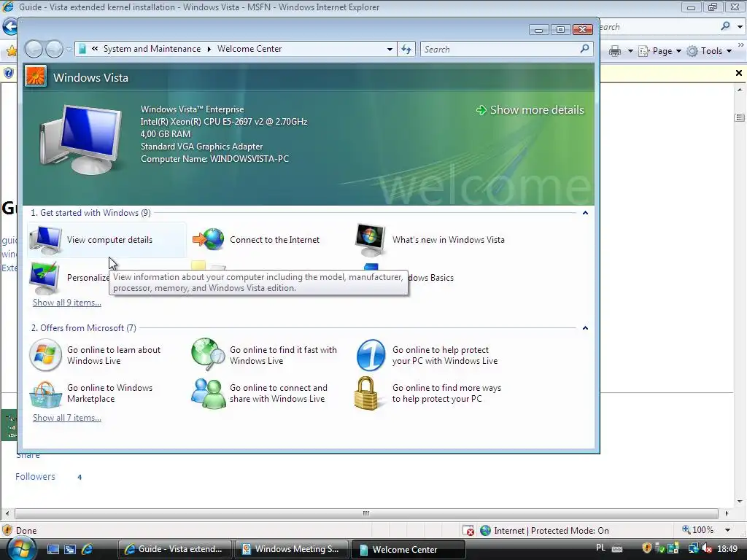Collapse the Get started with Windows section
The height and width of the screenshot is (560, 747).
[x=585, y=213]
